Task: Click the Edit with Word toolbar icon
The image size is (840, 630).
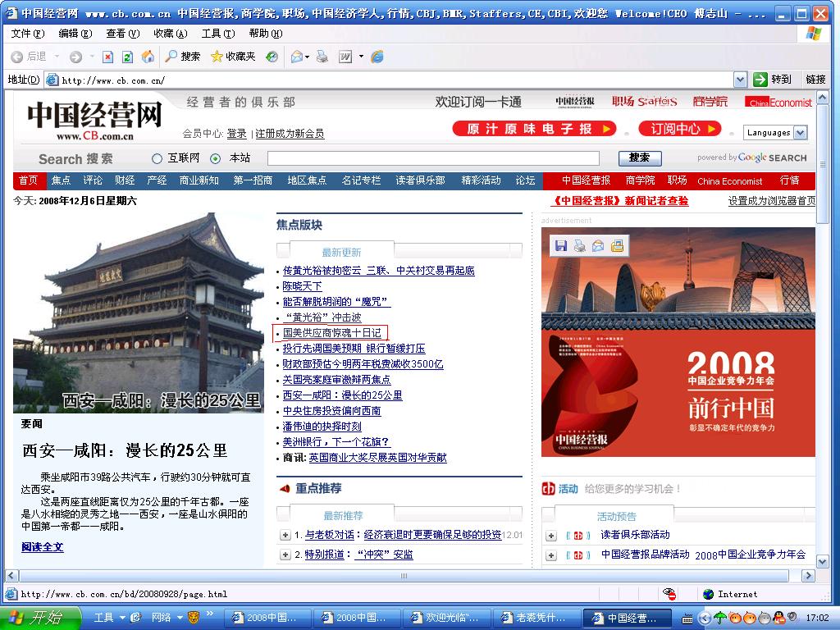Action: pyautogui.click(x=345, y=57)
